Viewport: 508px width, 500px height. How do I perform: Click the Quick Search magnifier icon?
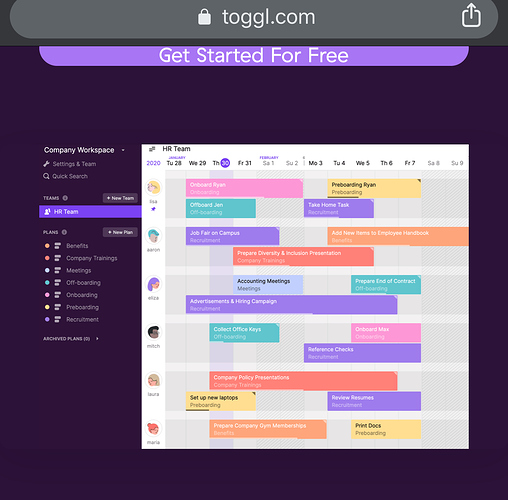point(46,176)
